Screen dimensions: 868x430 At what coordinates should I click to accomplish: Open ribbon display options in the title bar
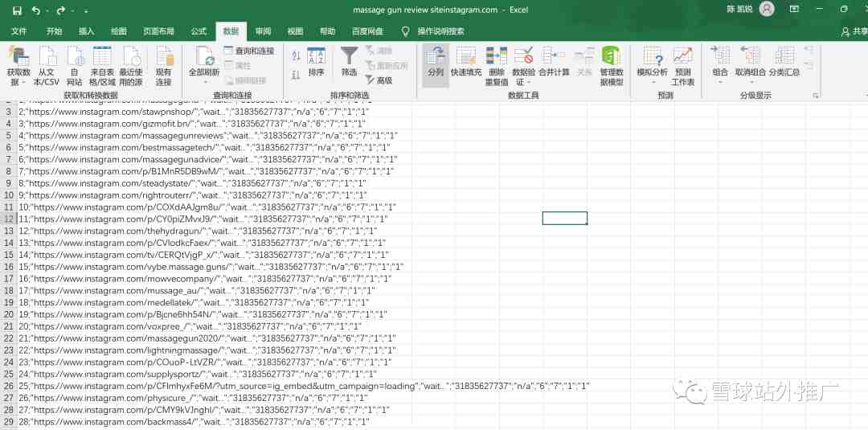click(794, 10)
